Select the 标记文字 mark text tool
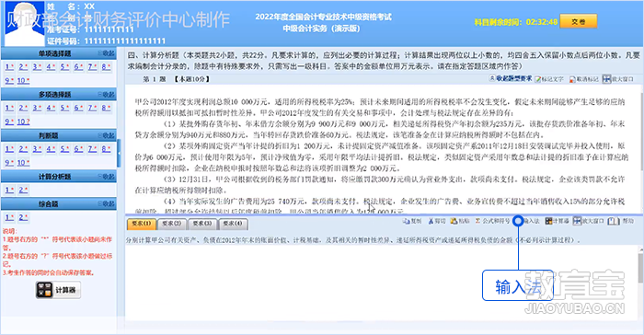Image resolution: width=644 pixels, height=335 pixels. click(549, 79)
